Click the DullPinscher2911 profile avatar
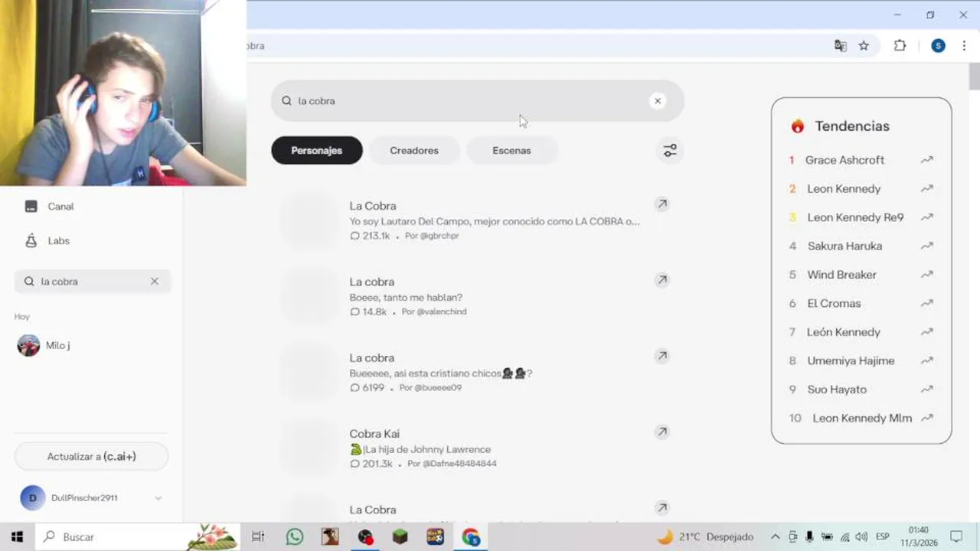Image resolution: width=980 pixels, height=551 pixels. pos(32,498)
